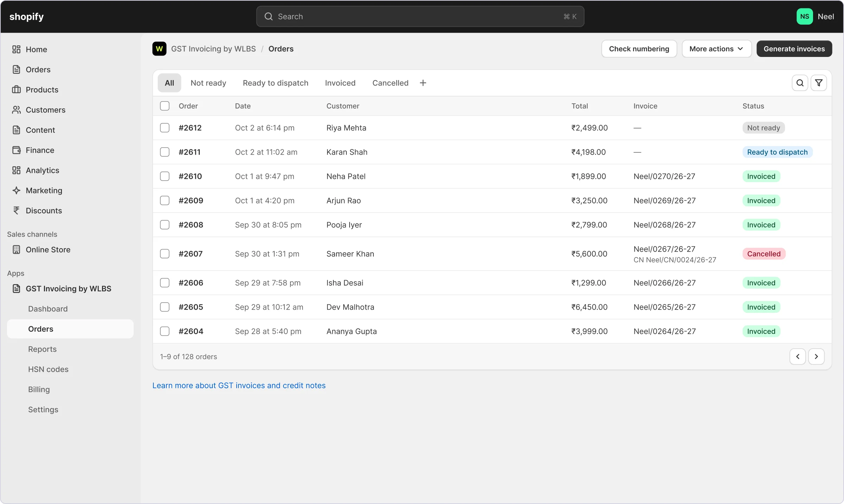Select the checkbox for order #2611
The height and width of the screenshot is (504, 844).
[165, 152]
